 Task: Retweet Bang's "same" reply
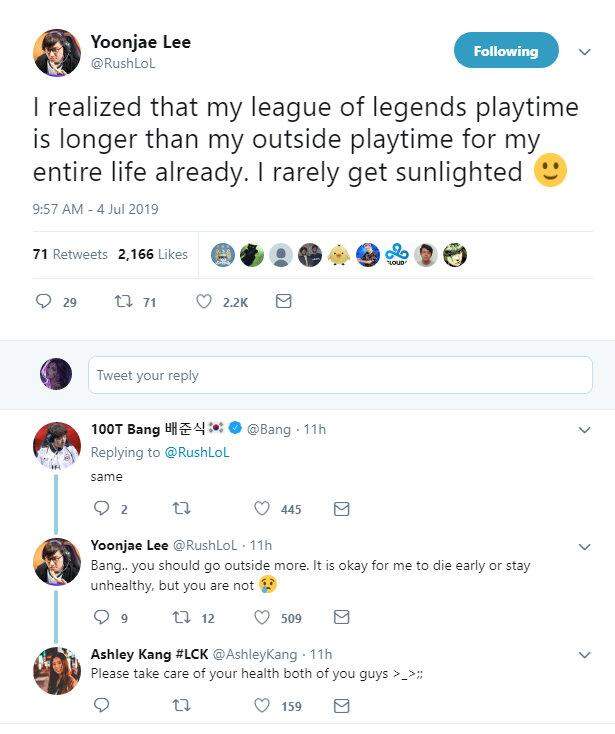point(181,509)
